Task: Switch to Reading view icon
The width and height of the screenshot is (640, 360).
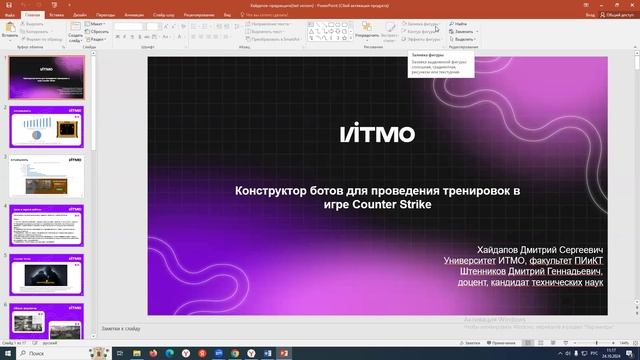Action: point(553,343)
